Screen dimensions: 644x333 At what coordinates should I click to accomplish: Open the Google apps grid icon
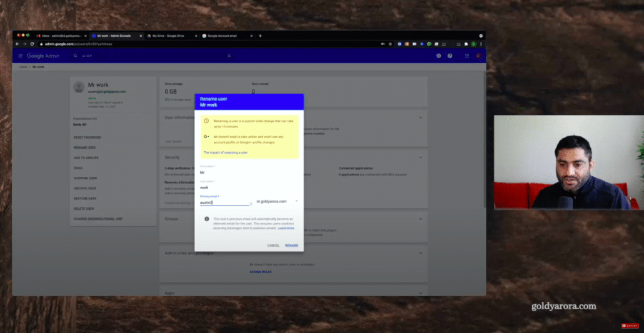coord(467,56)
